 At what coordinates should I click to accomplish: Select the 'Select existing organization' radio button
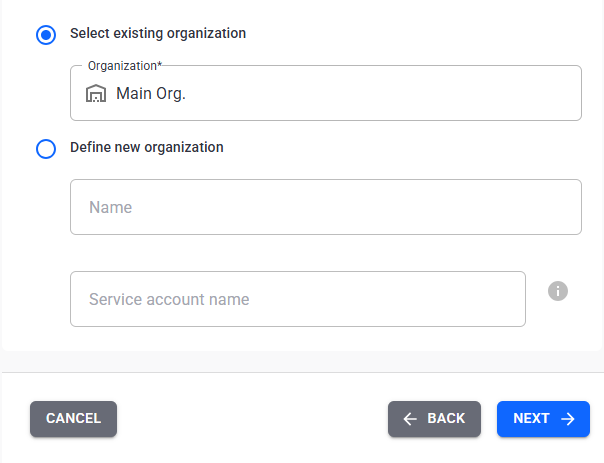tap(46, 35)
